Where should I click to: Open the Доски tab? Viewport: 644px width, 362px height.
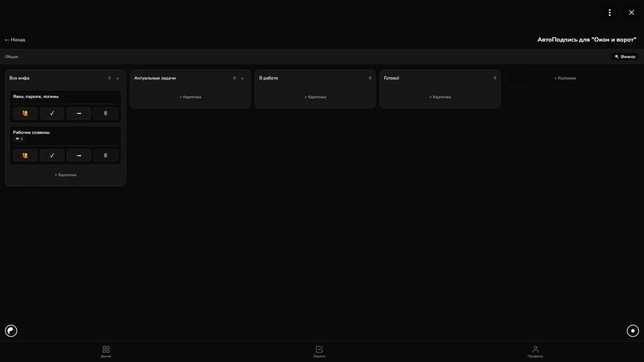[106, 352]
